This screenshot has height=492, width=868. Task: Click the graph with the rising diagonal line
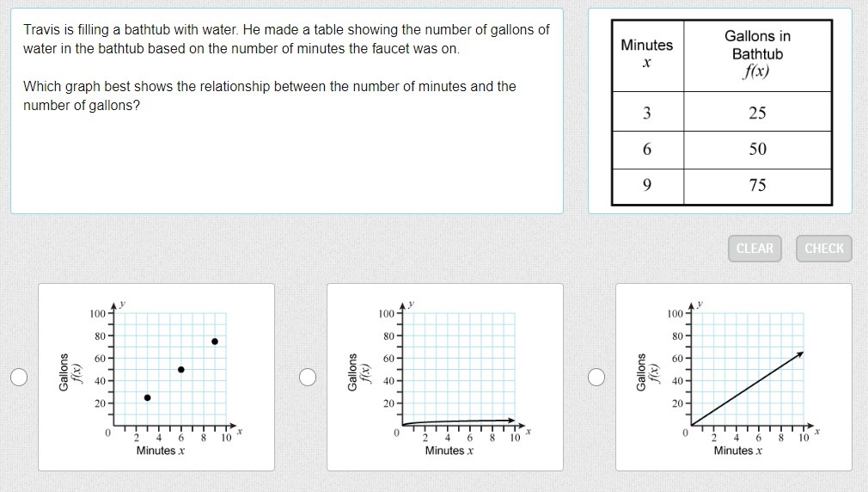coord(734,377)
